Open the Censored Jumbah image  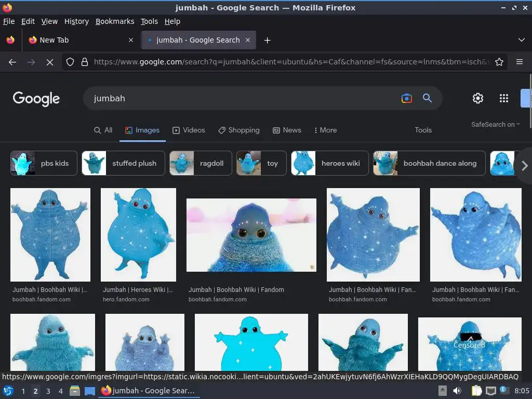pyautogui.click(x=470, y=344)
